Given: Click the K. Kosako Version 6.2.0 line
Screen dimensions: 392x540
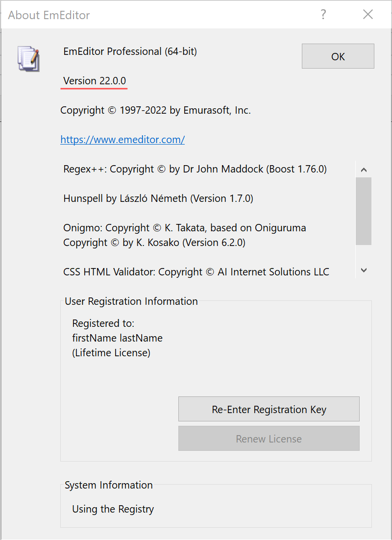Looking at the screenshot, I should pos(154,243).
